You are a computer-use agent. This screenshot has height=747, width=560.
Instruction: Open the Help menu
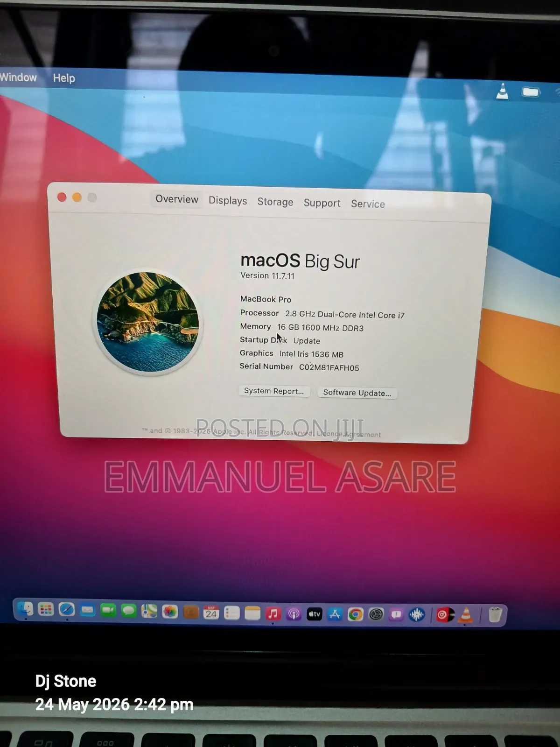(x=64, y=78)
